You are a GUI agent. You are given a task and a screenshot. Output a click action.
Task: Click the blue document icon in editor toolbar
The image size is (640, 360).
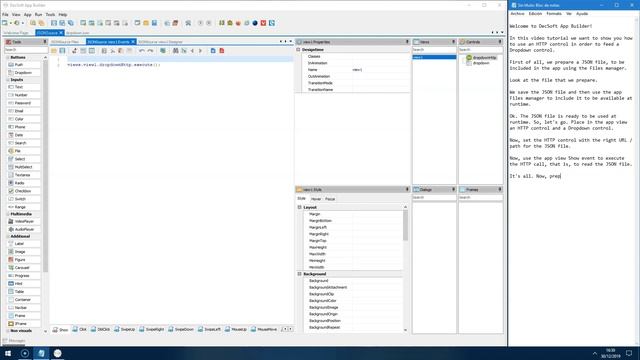click(213, 51)
